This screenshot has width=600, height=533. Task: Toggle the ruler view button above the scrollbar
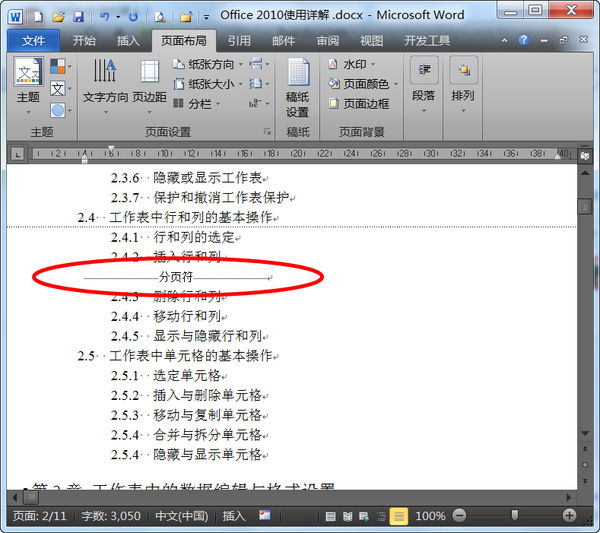585,156
